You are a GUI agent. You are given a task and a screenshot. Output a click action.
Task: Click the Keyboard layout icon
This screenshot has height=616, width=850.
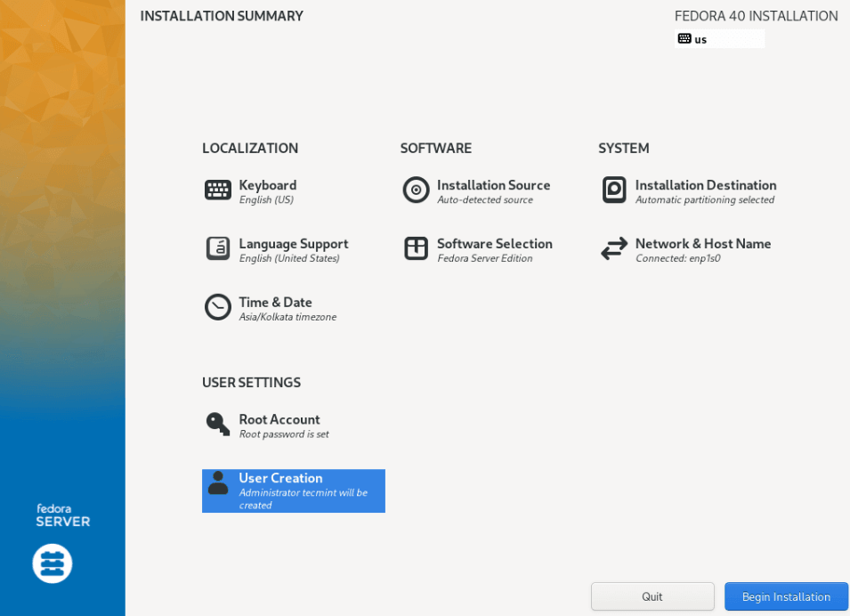218,190
